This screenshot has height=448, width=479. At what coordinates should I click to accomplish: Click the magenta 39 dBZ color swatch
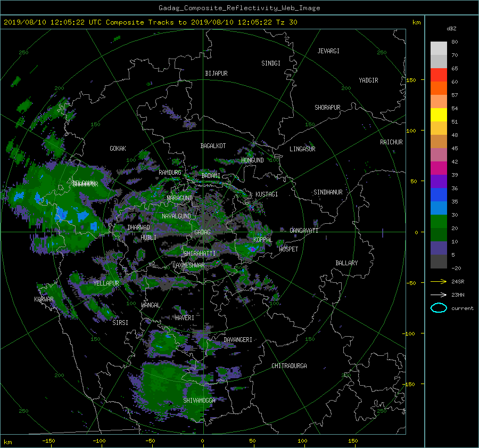[439, 168]
